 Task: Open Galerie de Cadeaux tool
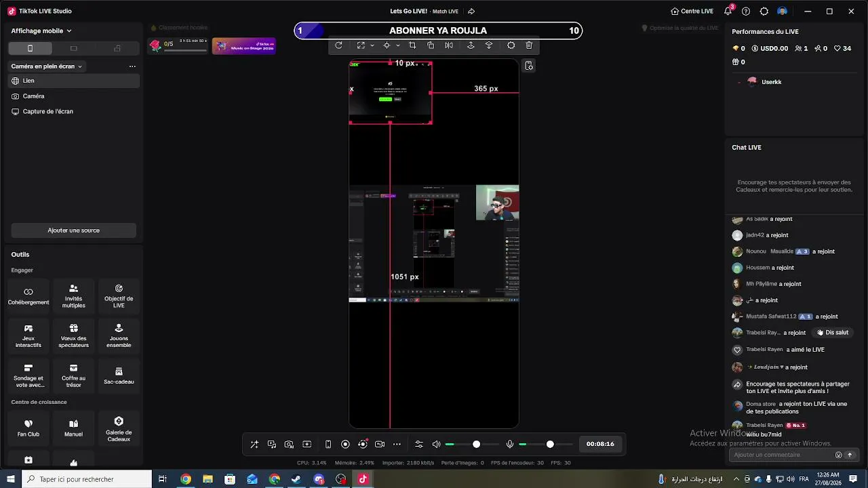pyautogui.click(x=119, y=430)
